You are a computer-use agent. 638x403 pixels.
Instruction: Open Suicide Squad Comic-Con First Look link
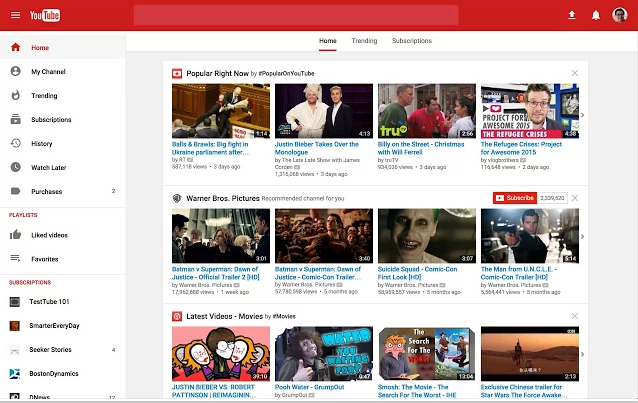(417, 273)
